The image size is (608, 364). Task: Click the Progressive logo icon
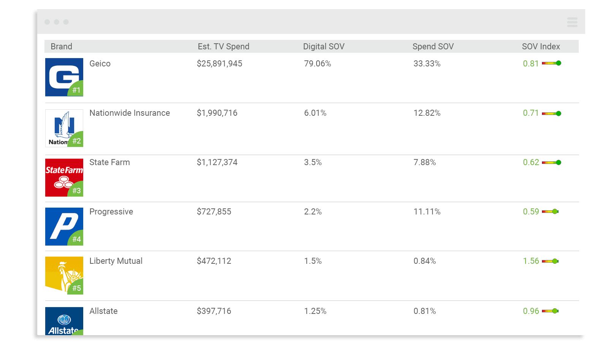[64, 227]
